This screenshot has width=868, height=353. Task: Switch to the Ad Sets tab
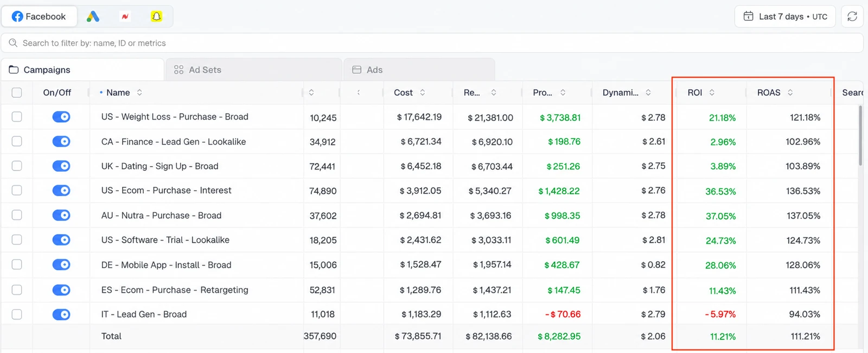click(x=254, y=70)
